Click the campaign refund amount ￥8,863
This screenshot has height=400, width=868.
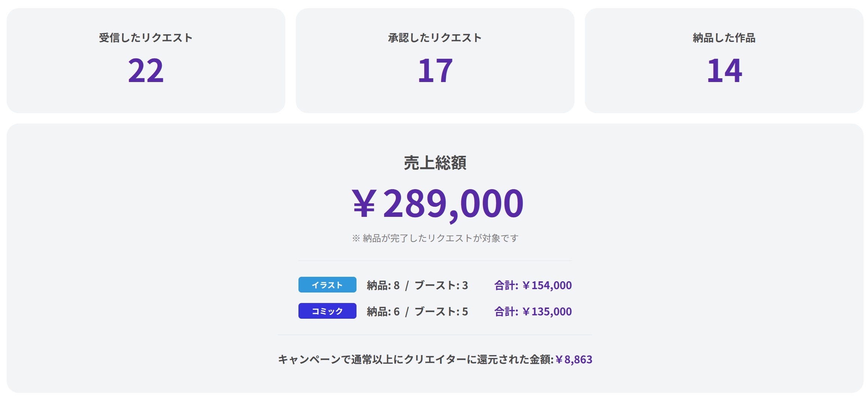coord(574,360)
